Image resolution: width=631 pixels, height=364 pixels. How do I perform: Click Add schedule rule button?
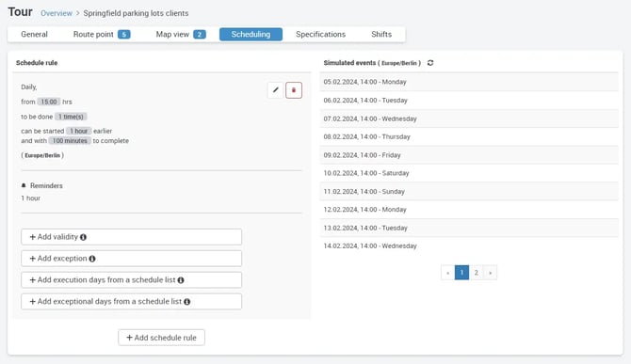click(161, 338)
